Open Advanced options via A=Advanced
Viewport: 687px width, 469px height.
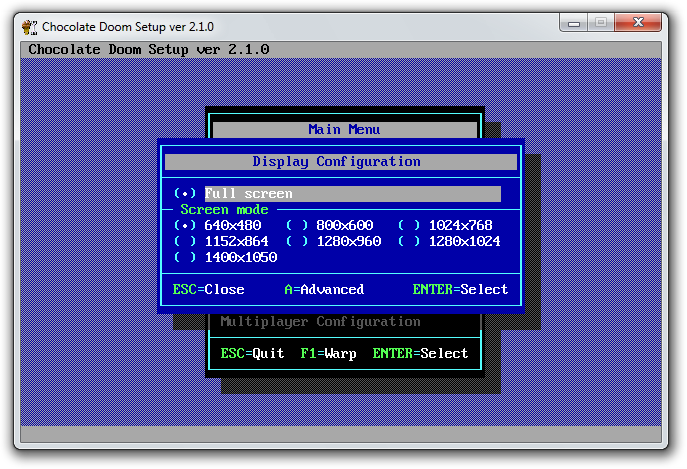point(324,289)
